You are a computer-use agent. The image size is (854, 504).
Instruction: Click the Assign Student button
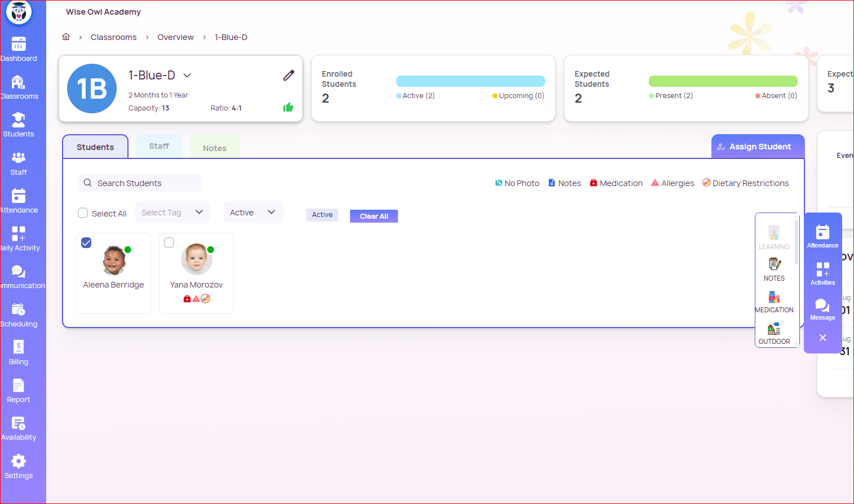[x=758, y=147]
